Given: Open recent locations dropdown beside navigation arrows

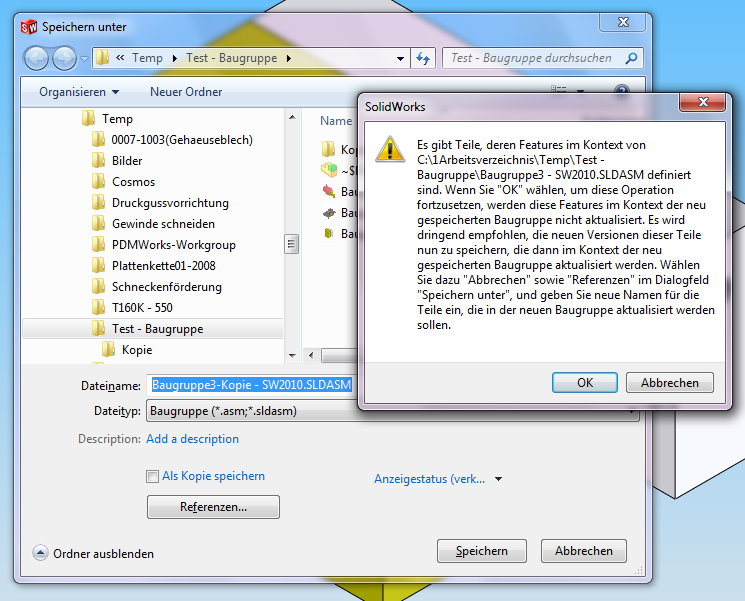Looking at the screenshot, I should click(85, 59).
